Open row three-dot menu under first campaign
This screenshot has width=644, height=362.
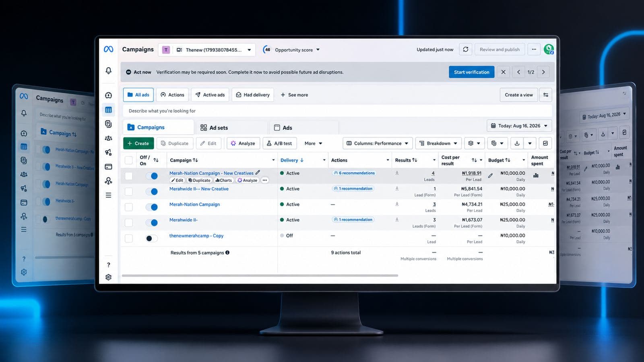click(x=265, y=180)
